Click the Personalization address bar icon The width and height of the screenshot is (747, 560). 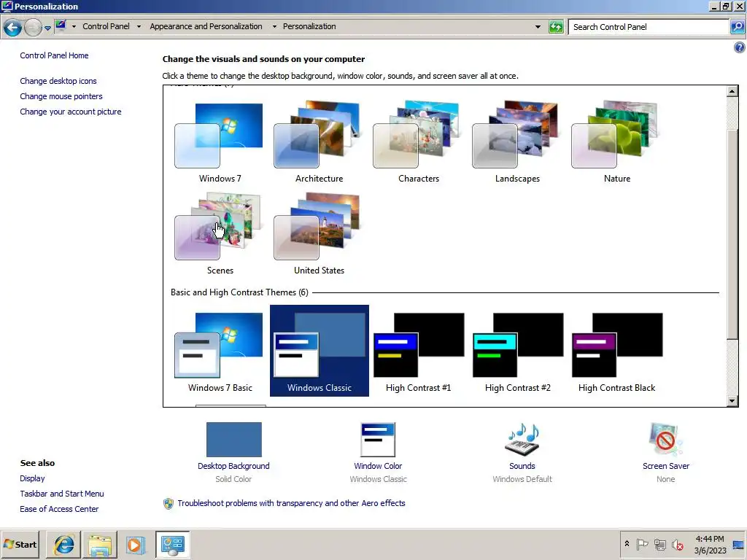pos(61,26)
